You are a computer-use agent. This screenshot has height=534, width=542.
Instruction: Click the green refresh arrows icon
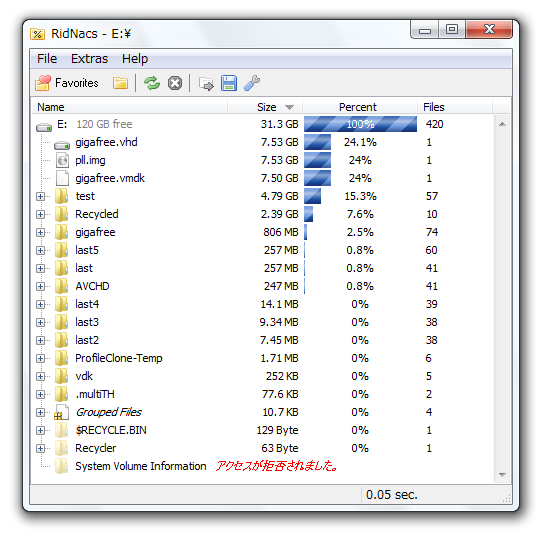(152, 83)
